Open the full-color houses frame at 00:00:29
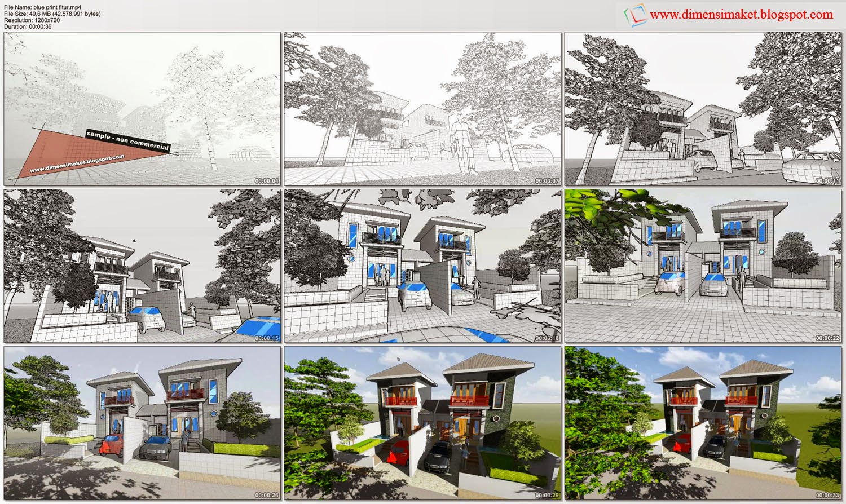The width and height of the screenshot is (846, 504). (x=420, y=423)
